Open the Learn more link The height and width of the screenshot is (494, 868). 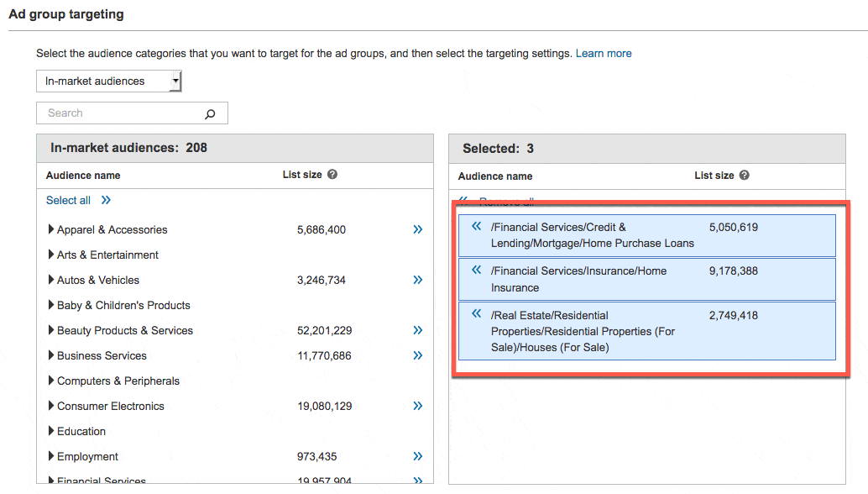pyautogui.click(x=604, y=53)
